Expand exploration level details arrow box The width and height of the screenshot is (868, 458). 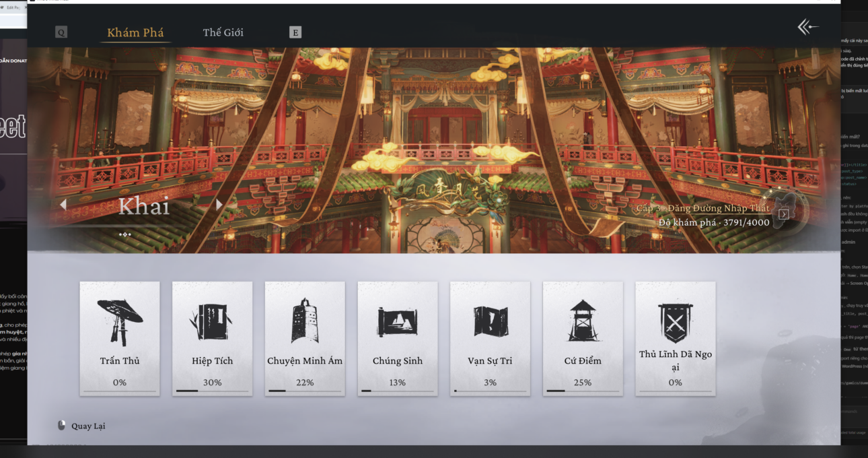pyautogui.click(x=783, y=214)
